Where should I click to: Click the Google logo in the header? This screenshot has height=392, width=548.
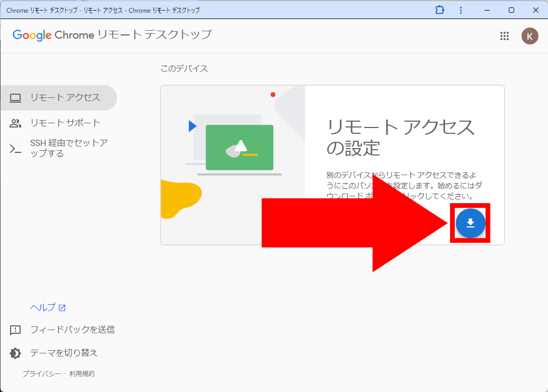pos(31,35)
